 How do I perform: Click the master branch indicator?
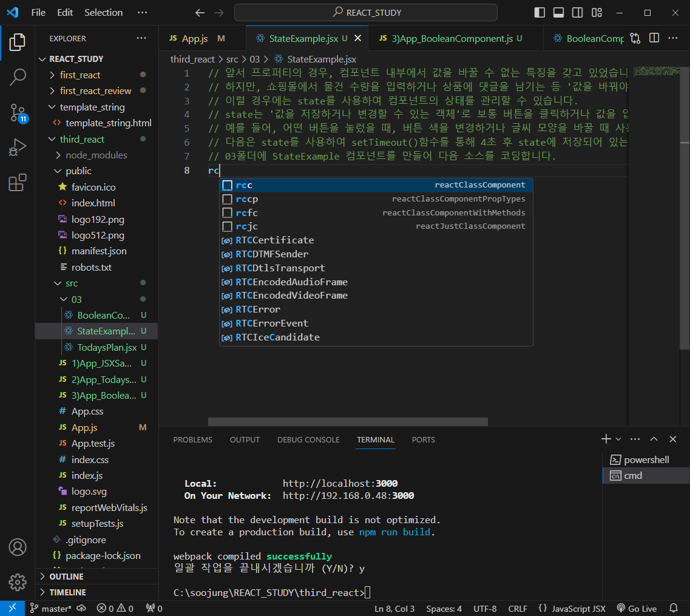click(50, 609)
